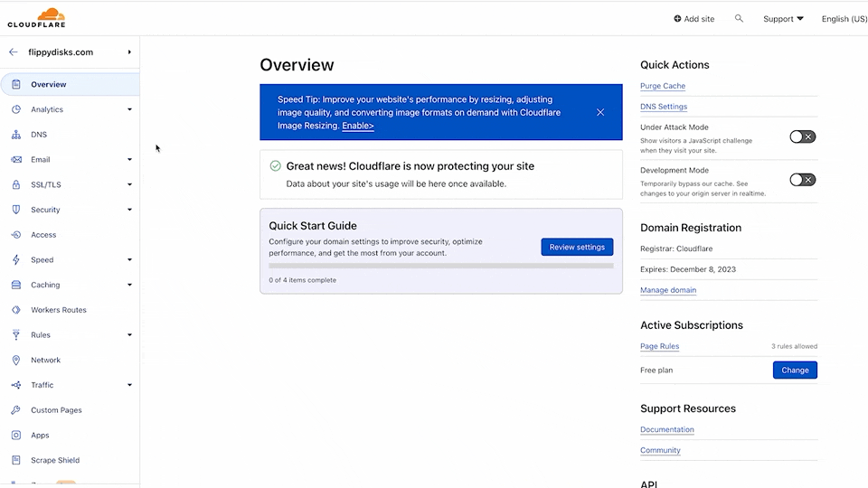The height and width of the screenshot is (488, 868).
Task: Open the Access sidebar item
Action: (43, 235)
